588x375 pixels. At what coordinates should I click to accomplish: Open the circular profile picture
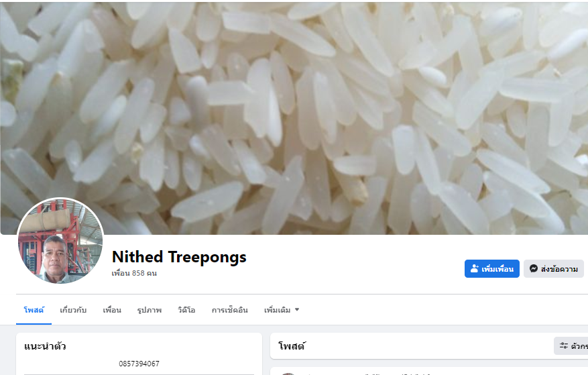click(60, 241)
